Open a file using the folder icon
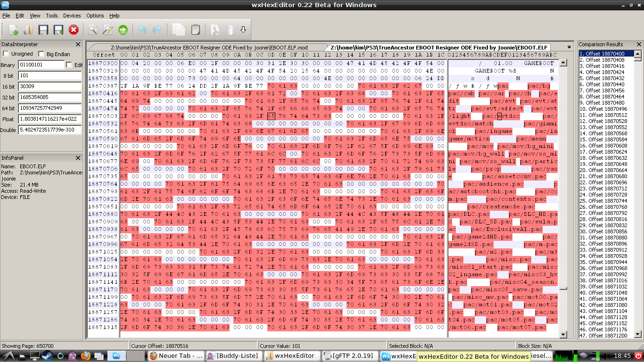This screenshot has width=644, height=362. point(28,30)
